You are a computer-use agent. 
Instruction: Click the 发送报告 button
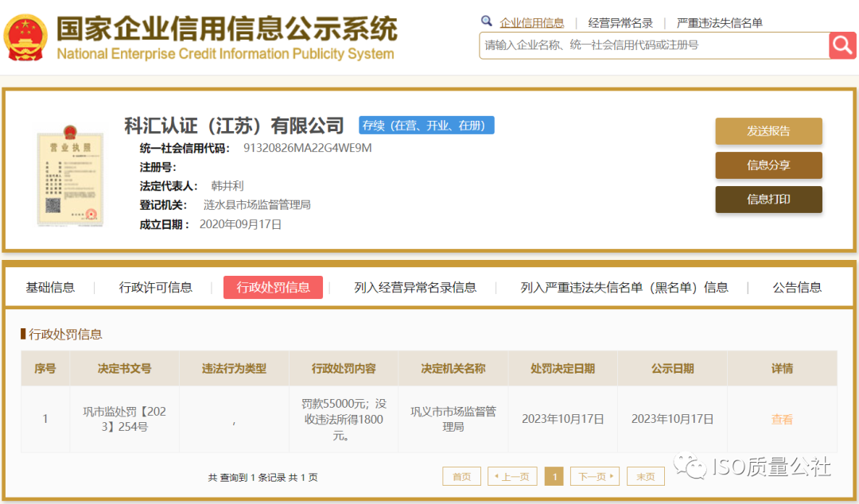[x=768, y=131]
